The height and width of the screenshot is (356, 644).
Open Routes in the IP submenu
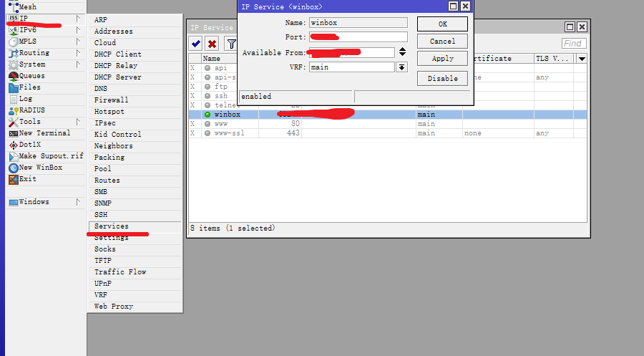[x=135, y=181]
